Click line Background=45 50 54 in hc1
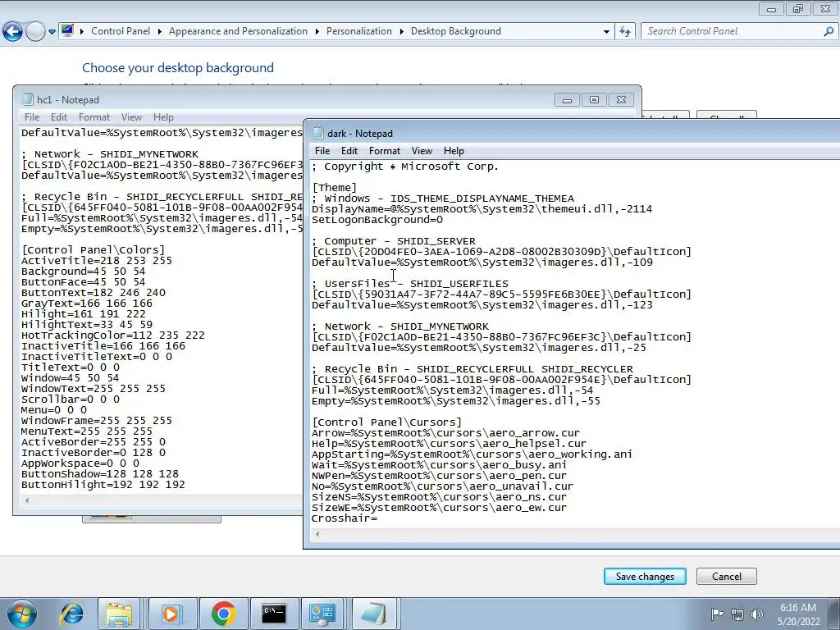 [x=83, y=272]
